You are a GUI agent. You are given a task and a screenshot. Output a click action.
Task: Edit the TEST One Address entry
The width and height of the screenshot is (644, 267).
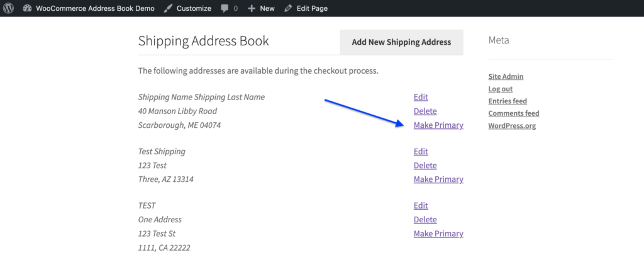[x=421, y=206]
